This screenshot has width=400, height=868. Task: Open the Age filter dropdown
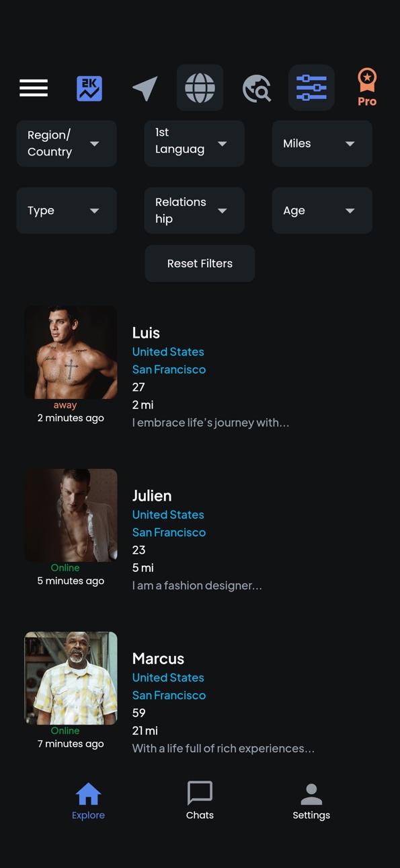[322, 211]
